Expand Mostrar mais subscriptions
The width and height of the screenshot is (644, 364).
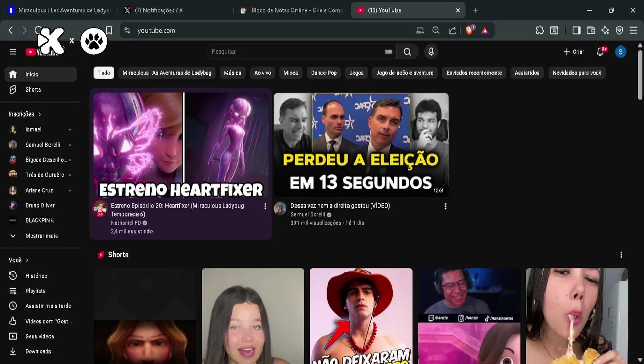[40, 236]
